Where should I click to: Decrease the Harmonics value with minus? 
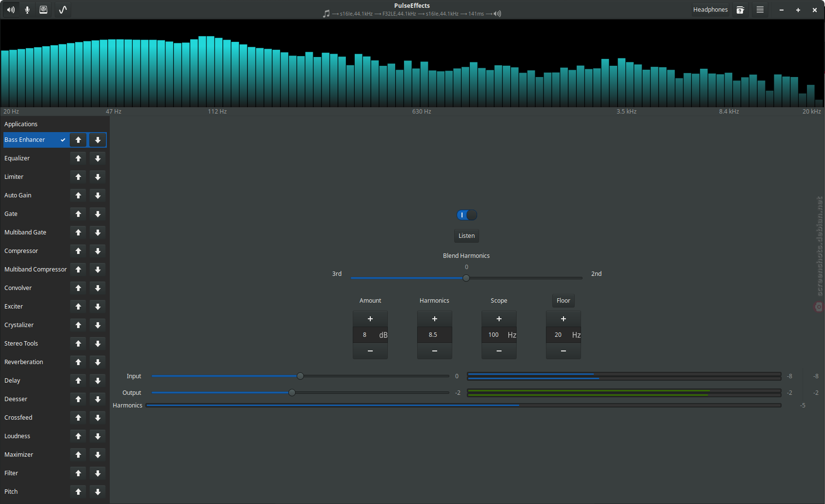click(435, 351)
